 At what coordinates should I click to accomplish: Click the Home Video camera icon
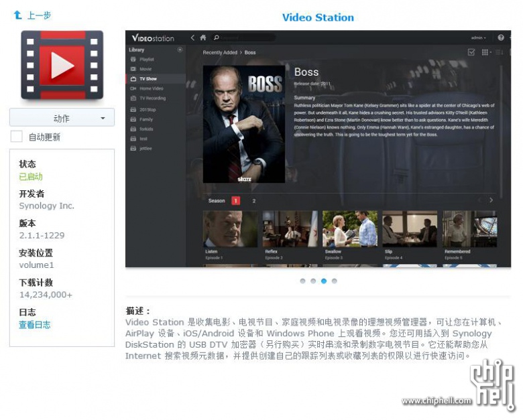pyautogui.click(x=133, y=88)
